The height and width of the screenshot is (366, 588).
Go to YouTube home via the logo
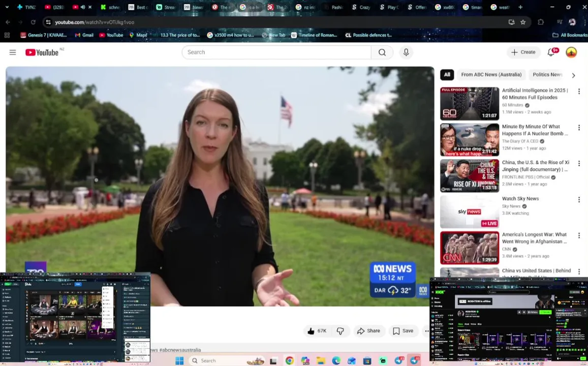(42, 52)
